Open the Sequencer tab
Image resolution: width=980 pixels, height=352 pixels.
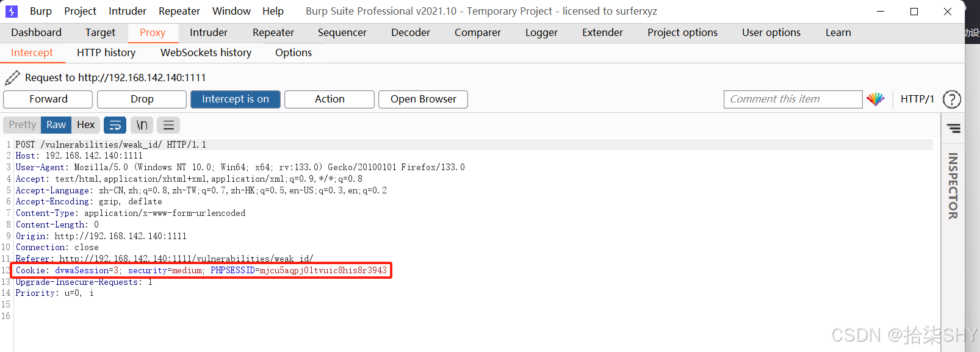[342, 32]
